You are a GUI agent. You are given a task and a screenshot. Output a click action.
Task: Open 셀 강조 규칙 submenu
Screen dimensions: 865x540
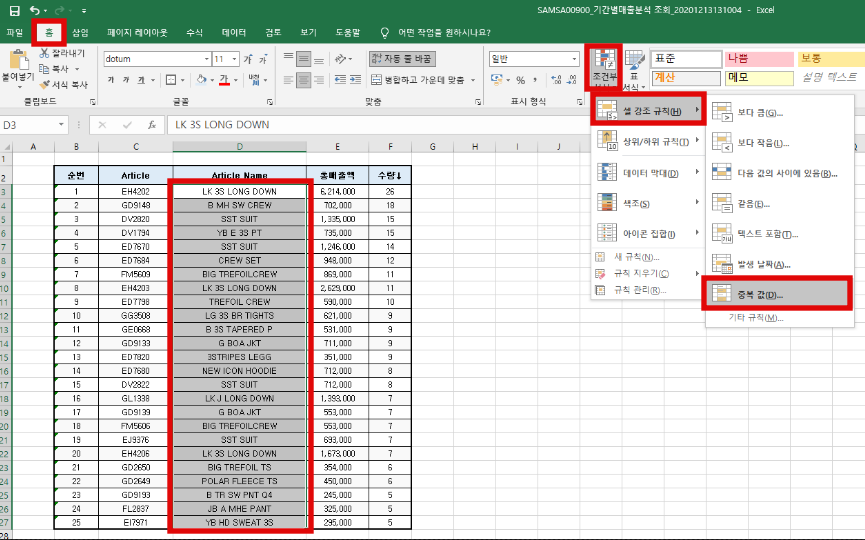[648, 110]
